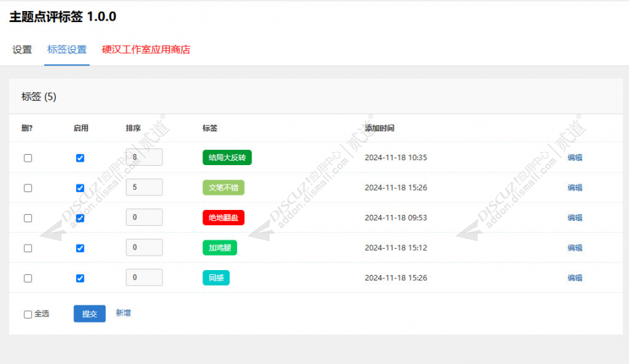Screen dimensions: 629x364
Task: Focus the sort field in 绝地翻盘 row
Action: point(144,218)
